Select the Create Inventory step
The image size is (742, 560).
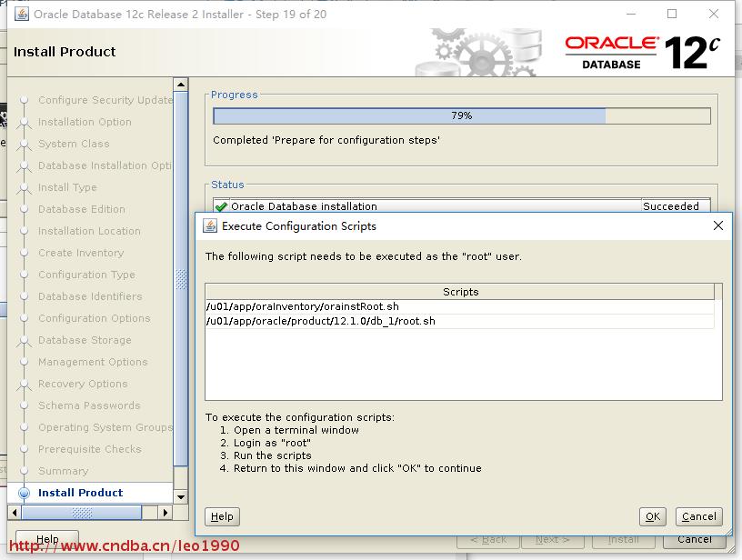point(81,253)
